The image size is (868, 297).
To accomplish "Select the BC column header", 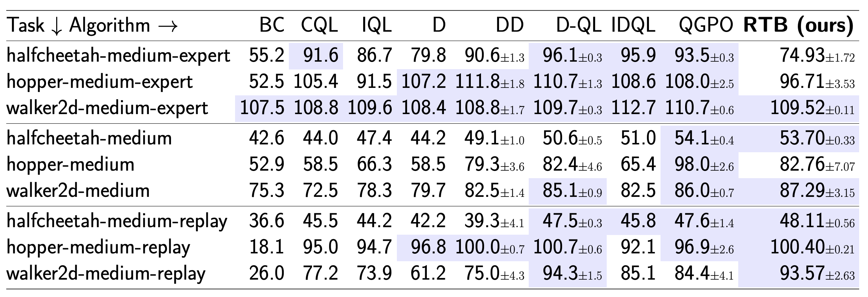I will 272,25.
